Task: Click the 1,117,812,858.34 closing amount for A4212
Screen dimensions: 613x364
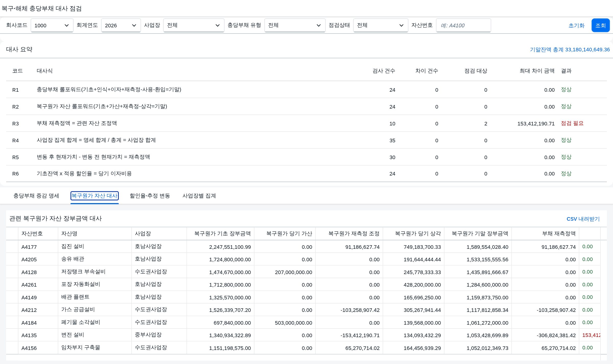Action: click(x=487, y=310)
